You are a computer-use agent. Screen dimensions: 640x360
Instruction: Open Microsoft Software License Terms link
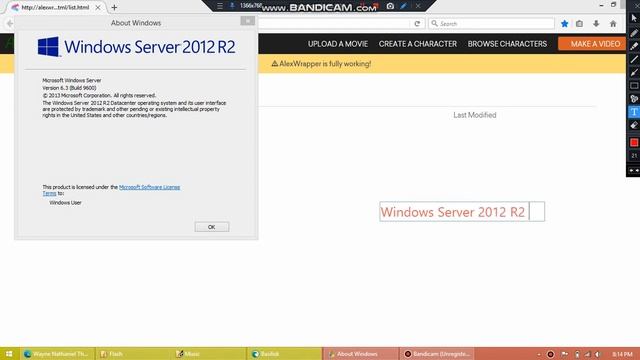(149, 187)
